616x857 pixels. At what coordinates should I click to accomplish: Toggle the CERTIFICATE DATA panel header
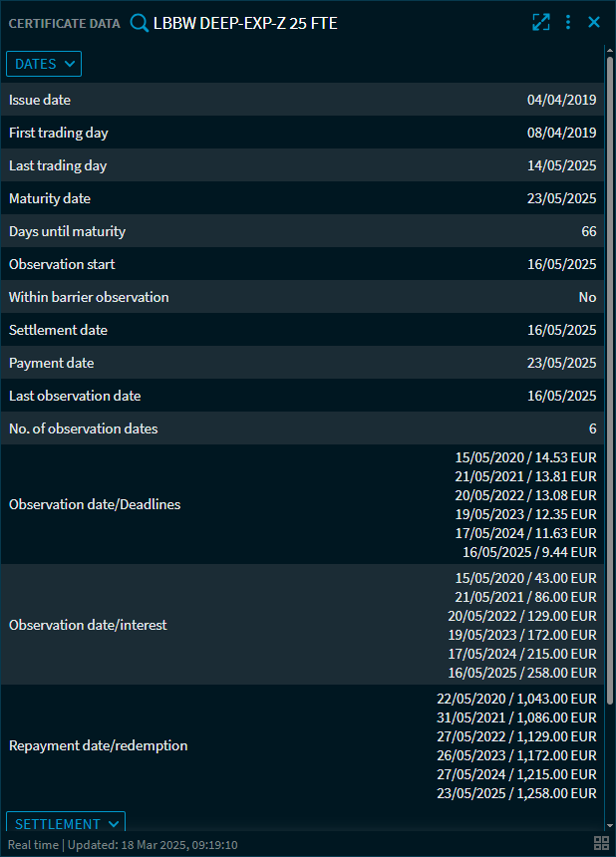[64, 22]
